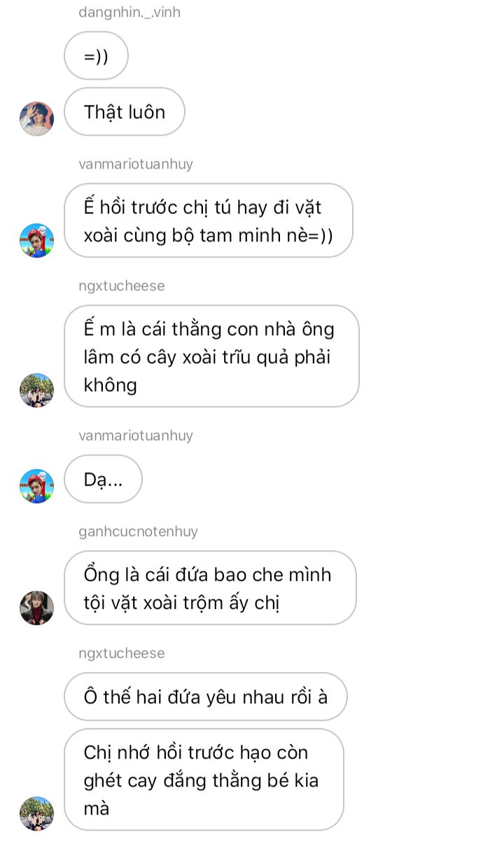Select the 'Dạ...' reply bubble
Screen dimensions: 504x842
103,479
